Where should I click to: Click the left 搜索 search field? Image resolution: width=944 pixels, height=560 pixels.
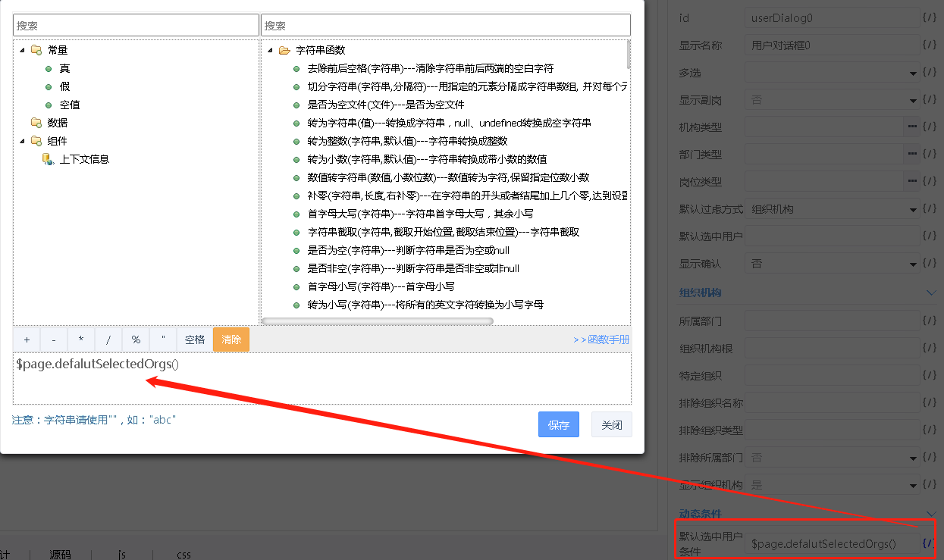pyautogui.click(x=136, y=25)
